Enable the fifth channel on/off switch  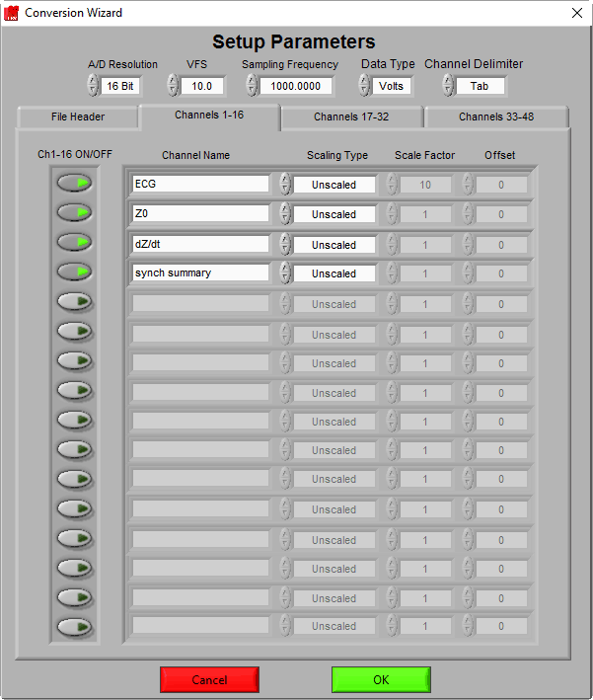coord(75,301)
